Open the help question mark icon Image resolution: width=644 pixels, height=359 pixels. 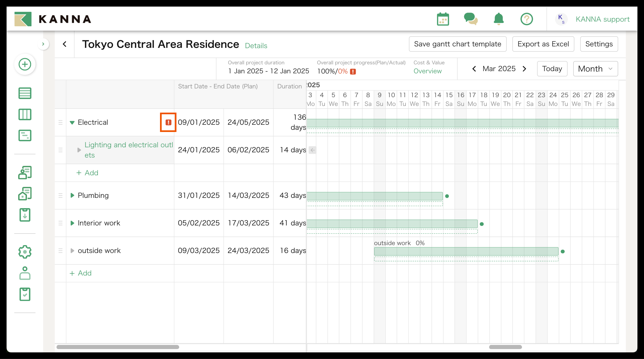(x=527, y=19)
